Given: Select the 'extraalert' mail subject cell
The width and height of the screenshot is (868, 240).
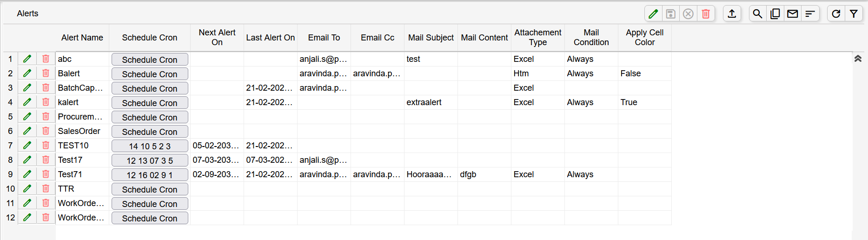Looking at the screenshot, I should point(431,102).
